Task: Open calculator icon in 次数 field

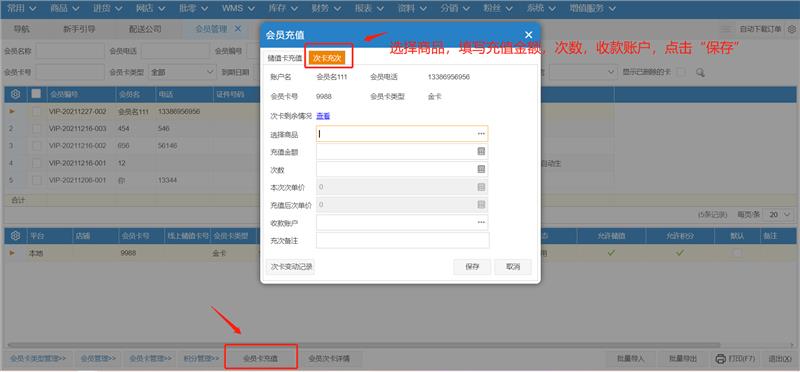Action: (x=481, y=169)
